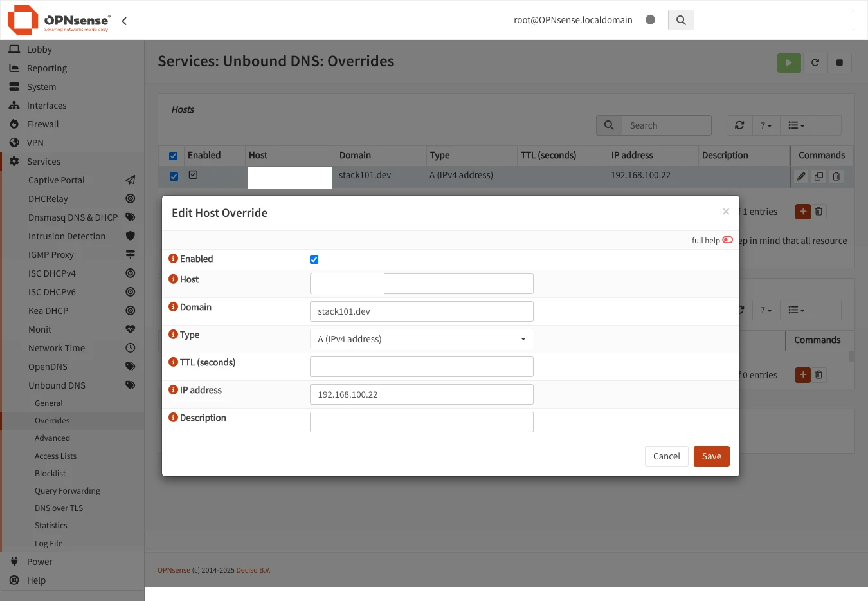Uncheck Enabled in the Edit Host Override dialog

point(314,259)
